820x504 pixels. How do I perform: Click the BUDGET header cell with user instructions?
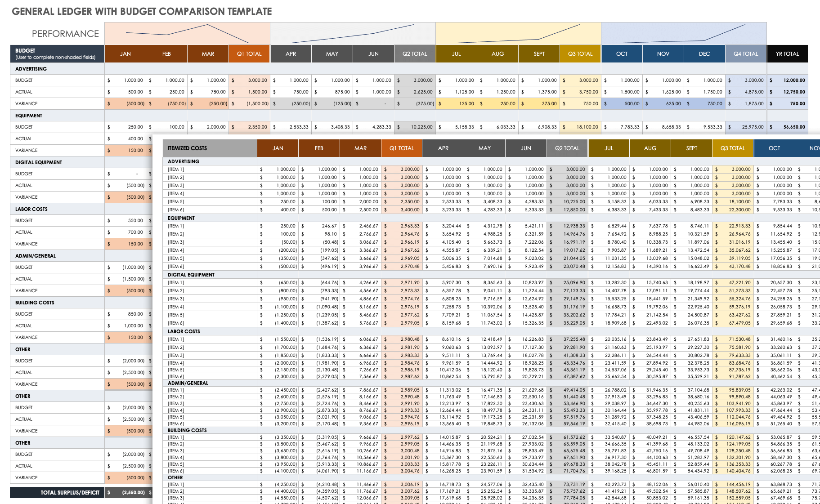57,54
